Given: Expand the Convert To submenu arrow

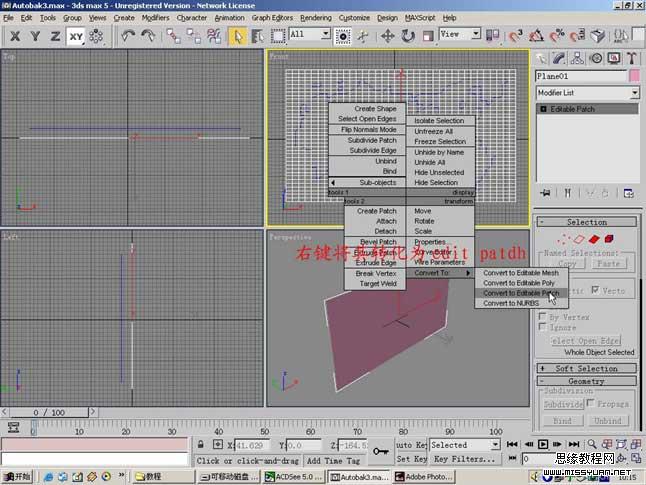Looking at the screenshot, I should [468, 273].
